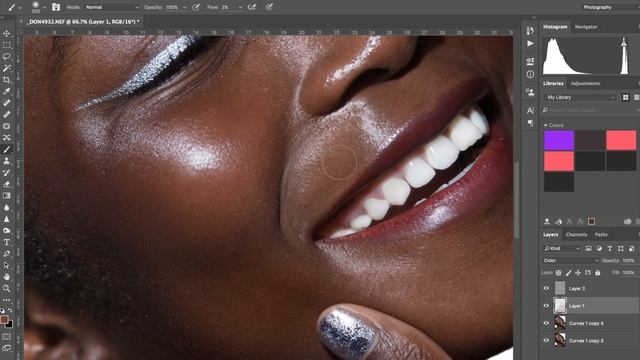Toggle lock transparent pixels
640x360 pixels.
point(558,273)
